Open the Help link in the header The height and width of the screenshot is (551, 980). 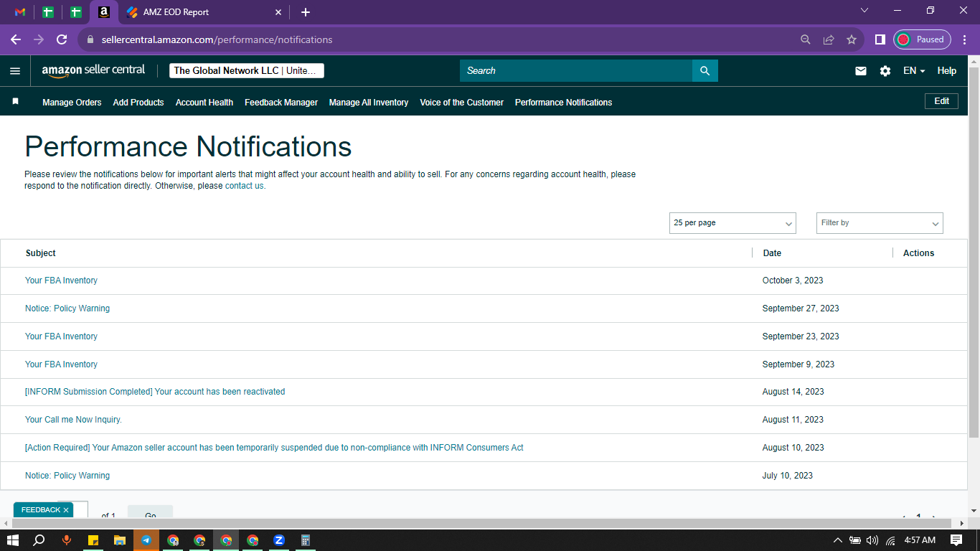tap(947, 71)
